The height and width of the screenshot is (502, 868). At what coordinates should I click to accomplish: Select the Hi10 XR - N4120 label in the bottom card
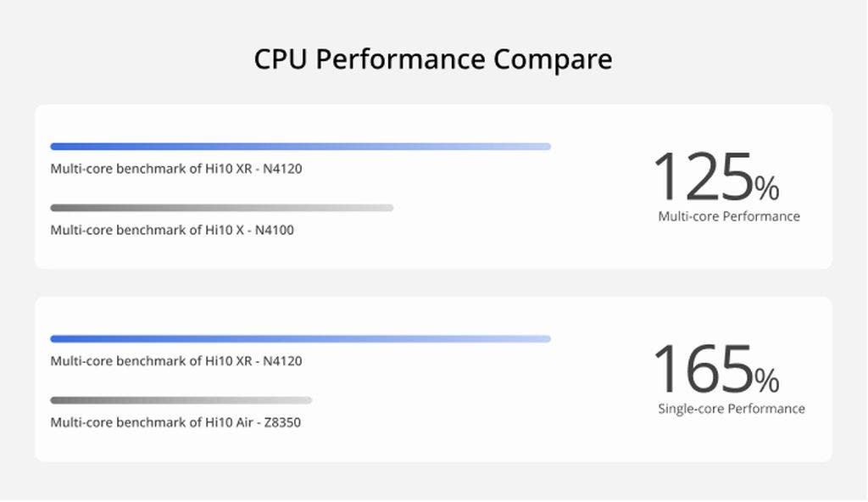click(176, 361)
